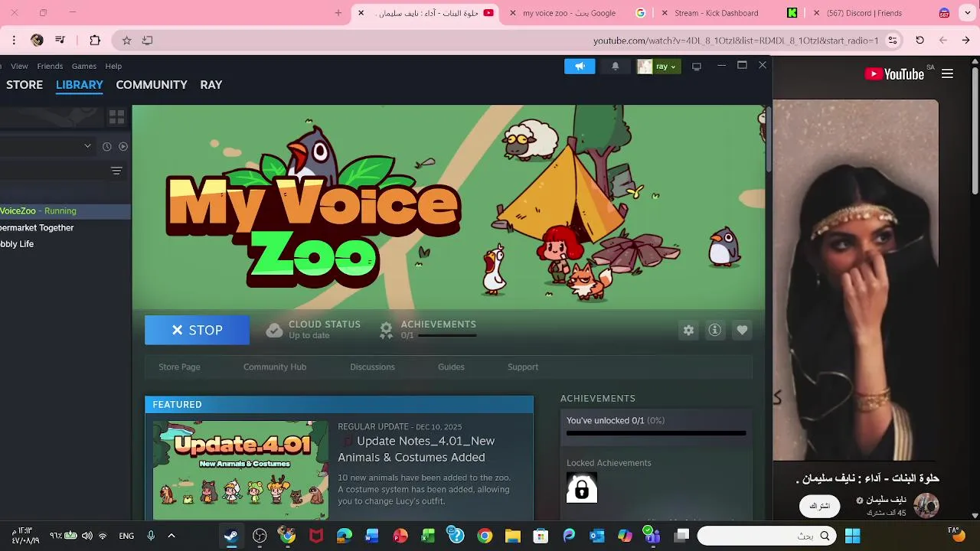Open Discussions link
This screenshot has height=551, width=980.
coord(372,367)
